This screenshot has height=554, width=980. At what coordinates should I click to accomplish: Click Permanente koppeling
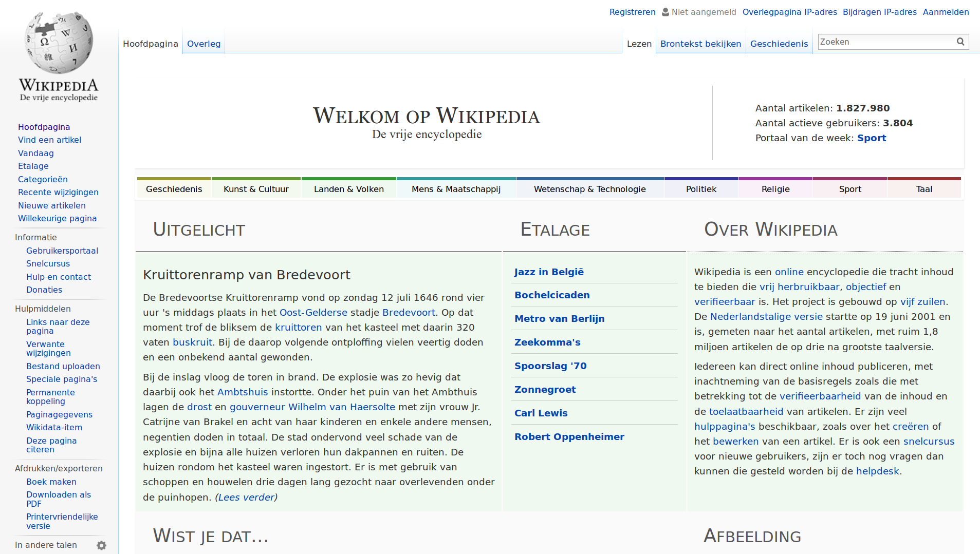pyautogui.click(x=50, y=397)
